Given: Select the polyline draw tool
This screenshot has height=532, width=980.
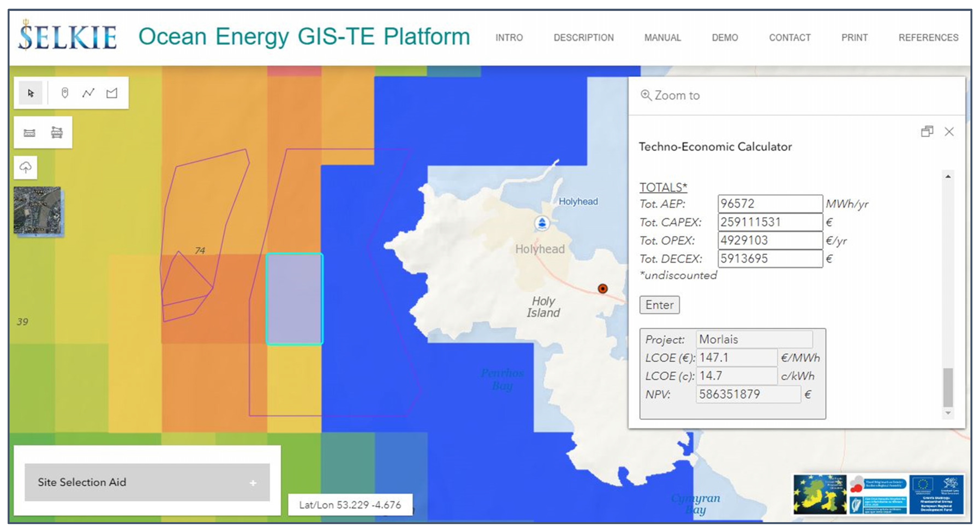Looking at the screenshot, I should tap(88, 93).
